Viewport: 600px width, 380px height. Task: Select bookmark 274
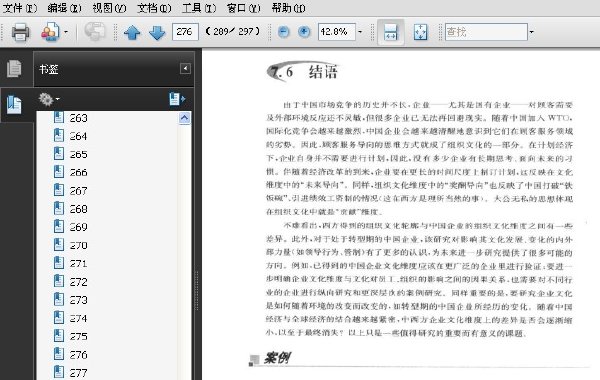tap(78, 318)
